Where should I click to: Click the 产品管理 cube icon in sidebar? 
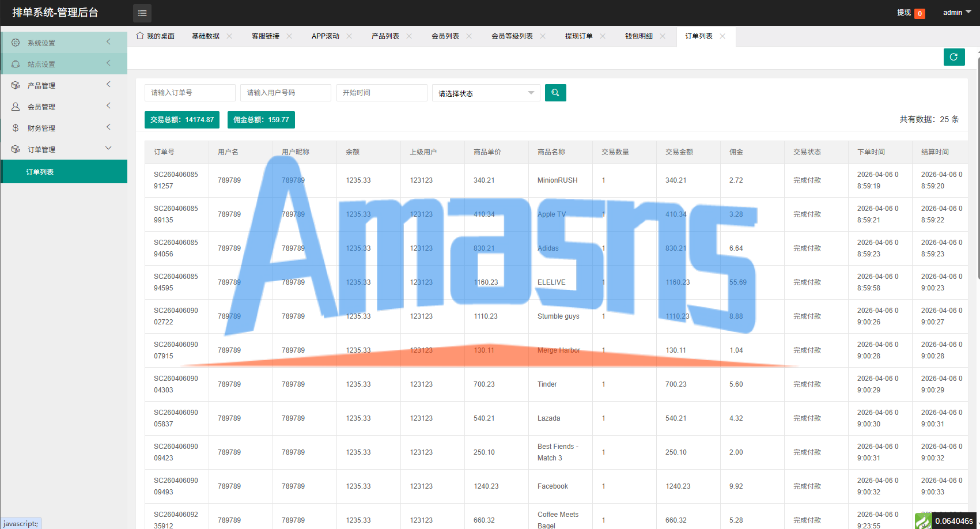(16, 85)
